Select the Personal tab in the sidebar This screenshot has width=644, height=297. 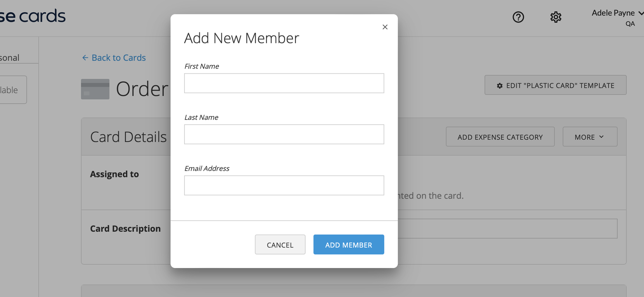[10, 57]
